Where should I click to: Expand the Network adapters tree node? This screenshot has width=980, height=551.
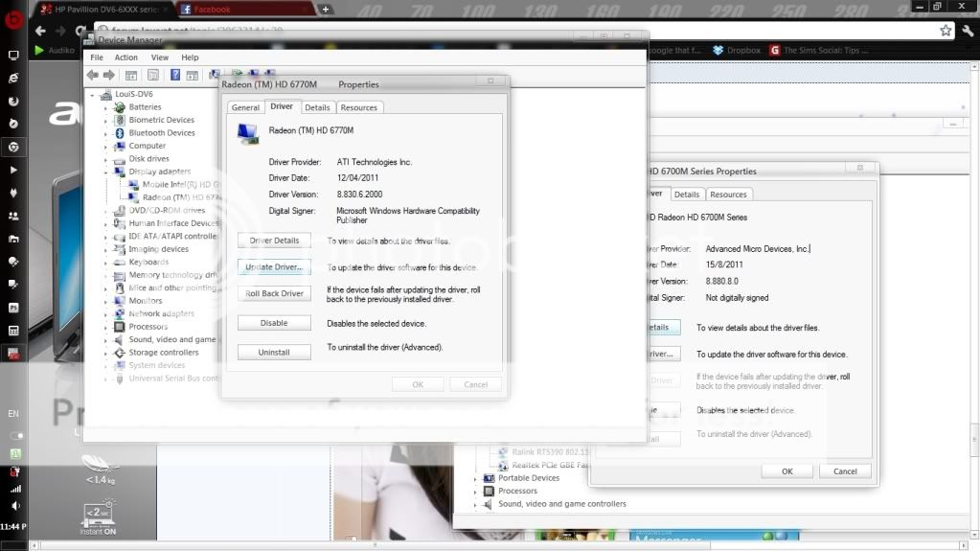[x=106, y=314]
